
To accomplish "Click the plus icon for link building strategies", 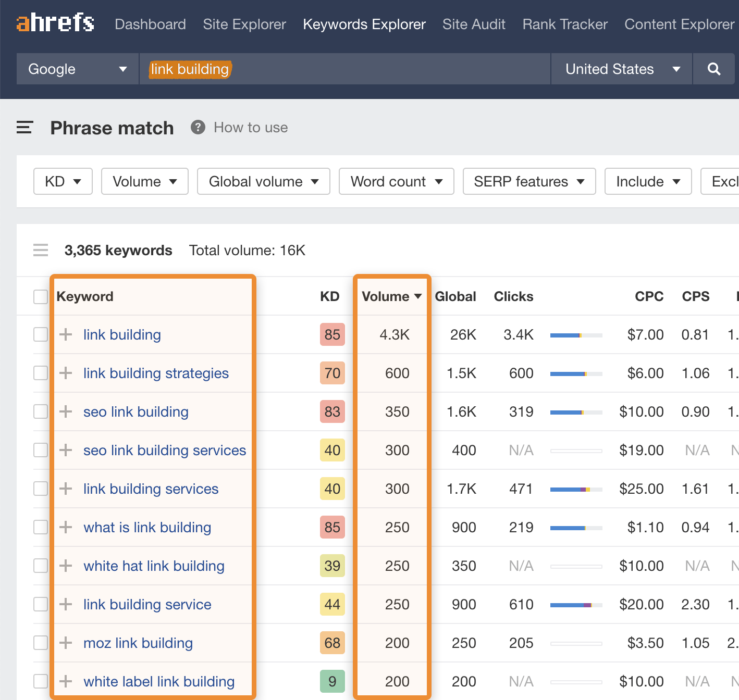I will pos(66,373).
